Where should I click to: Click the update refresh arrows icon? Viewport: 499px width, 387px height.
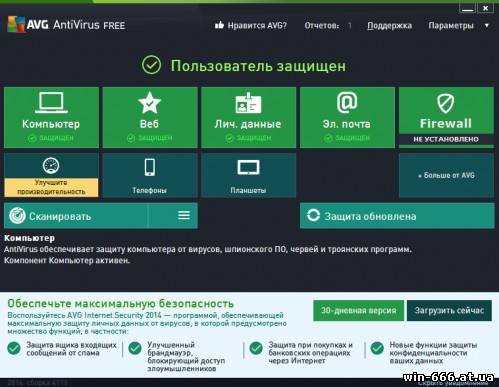(x=313, y=215)
